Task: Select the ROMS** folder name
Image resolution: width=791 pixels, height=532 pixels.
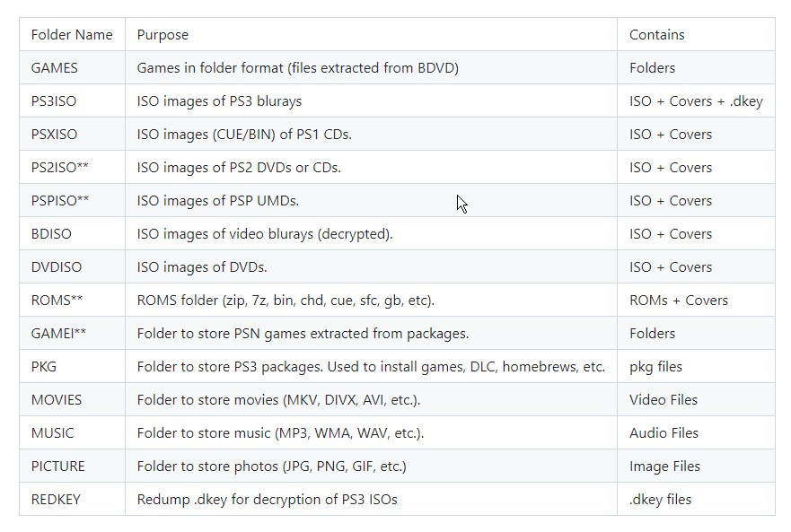Action: click(57, 301)
